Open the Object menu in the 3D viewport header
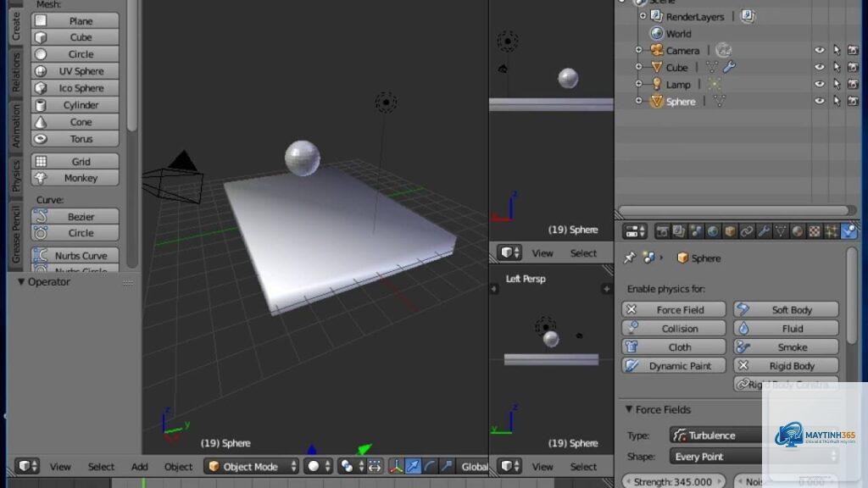Screen dimensions: 868x488 178,467
